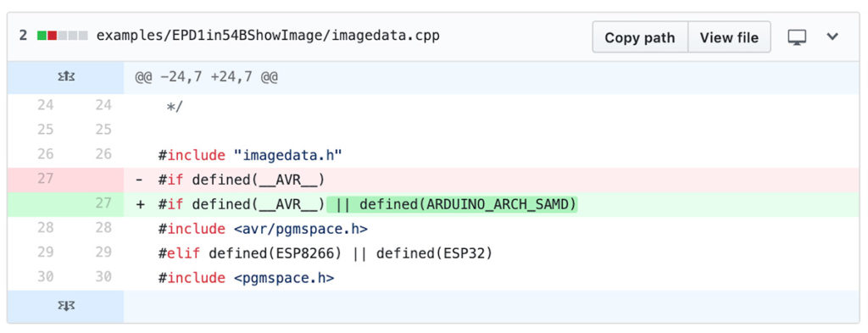Click the display rich diff monitor icon
Image resolution: width=868 pixels, height=333 pixels.
pyautogui.click(x=797, y=37)
